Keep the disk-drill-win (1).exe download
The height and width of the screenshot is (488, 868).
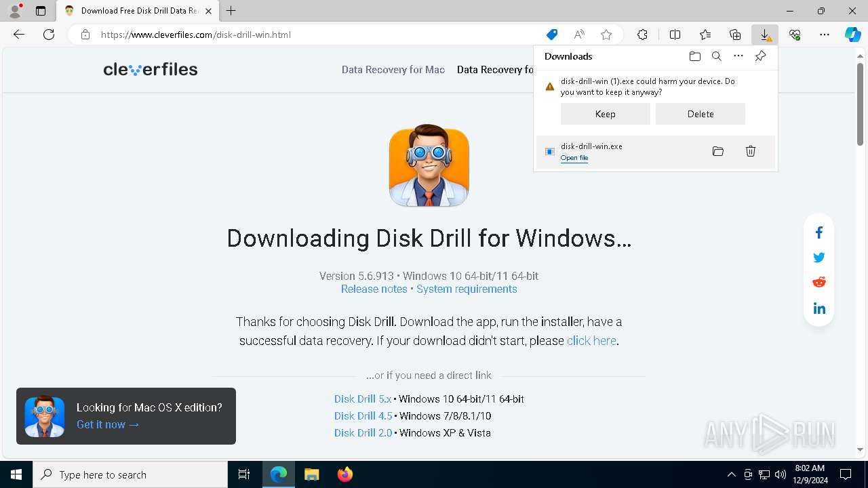point(605,114)
